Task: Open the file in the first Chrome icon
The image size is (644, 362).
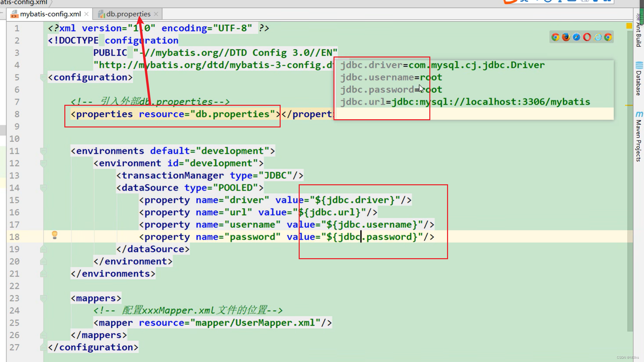Action: pos(555,37)
